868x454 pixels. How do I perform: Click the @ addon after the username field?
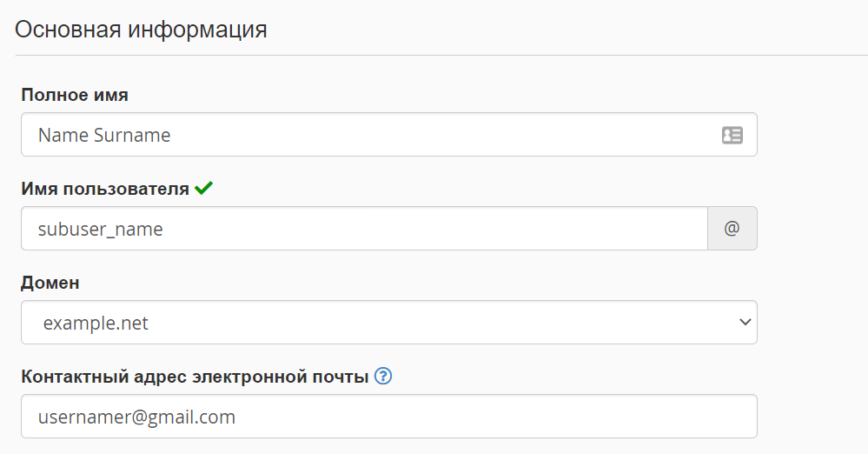click(732, 229)
